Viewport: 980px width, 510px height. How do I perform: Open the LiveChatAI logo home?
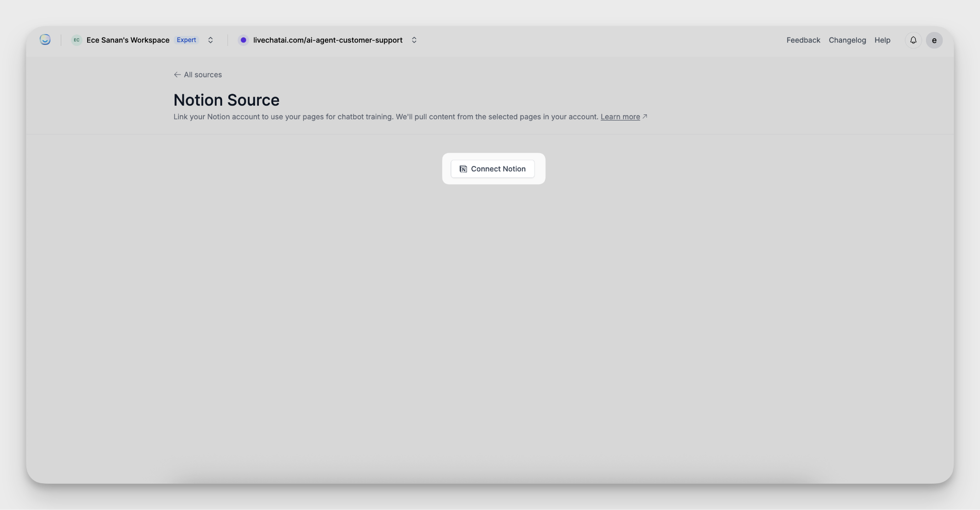pos(45,40)
